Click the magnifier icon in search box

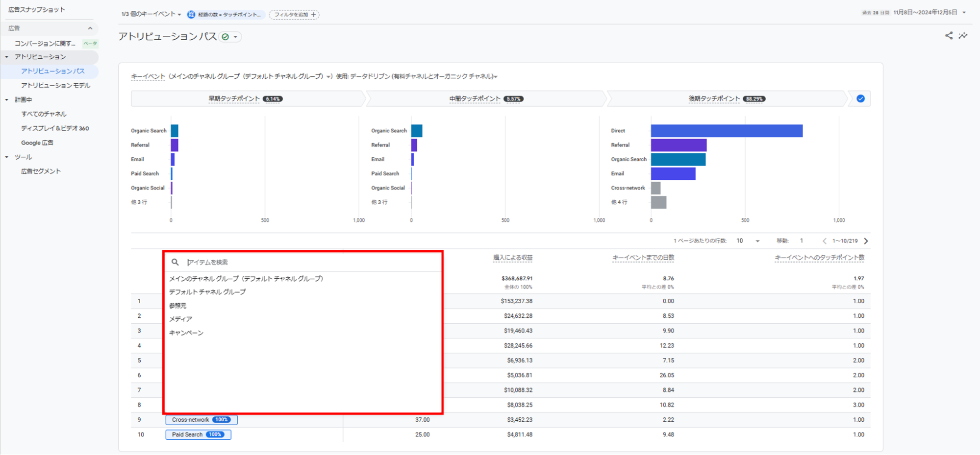(x=175, y=262)
